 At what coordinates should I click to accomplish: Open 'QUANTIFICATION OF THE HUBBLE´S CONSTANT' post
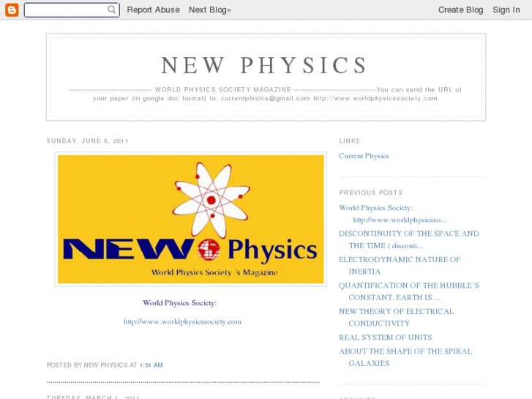(x=409, y=291)
